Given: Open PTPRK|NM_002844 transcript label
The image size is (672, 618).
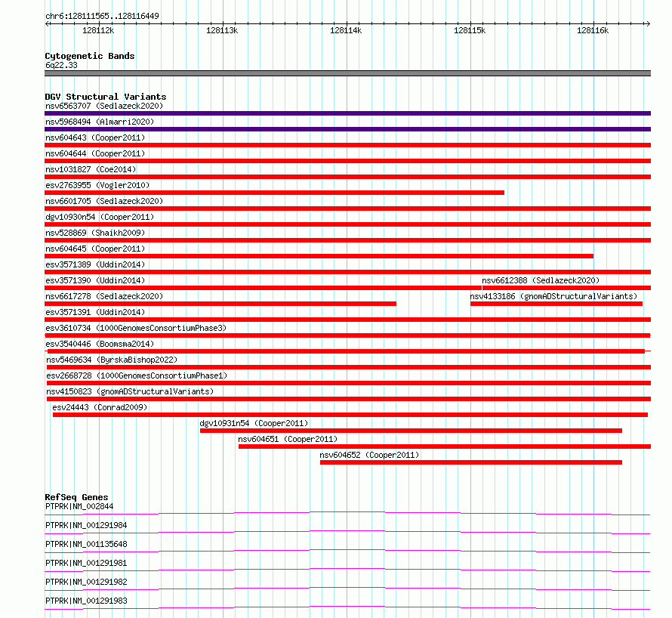Looking at the screenshot, I should 79,506.
